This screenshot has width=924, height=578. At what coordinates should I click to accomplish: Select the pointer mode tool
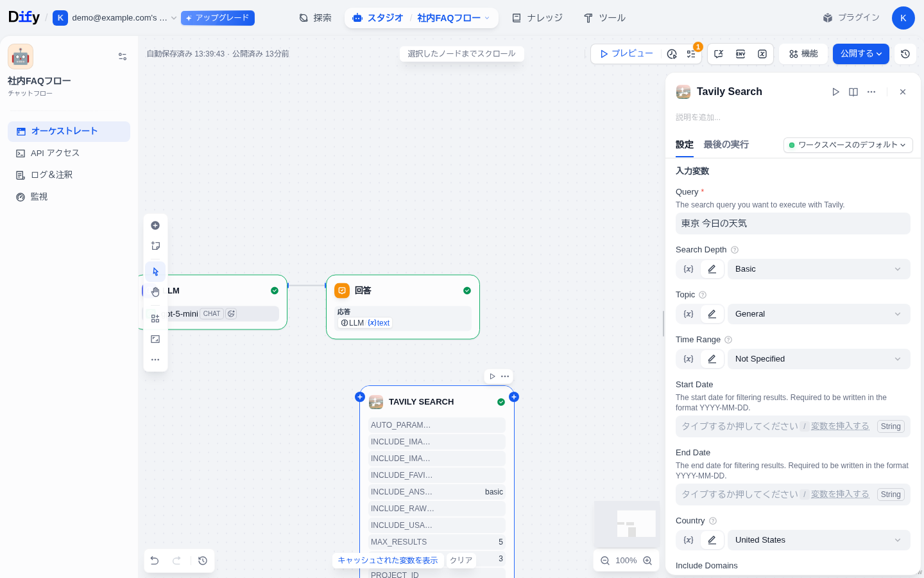[155, 272]
